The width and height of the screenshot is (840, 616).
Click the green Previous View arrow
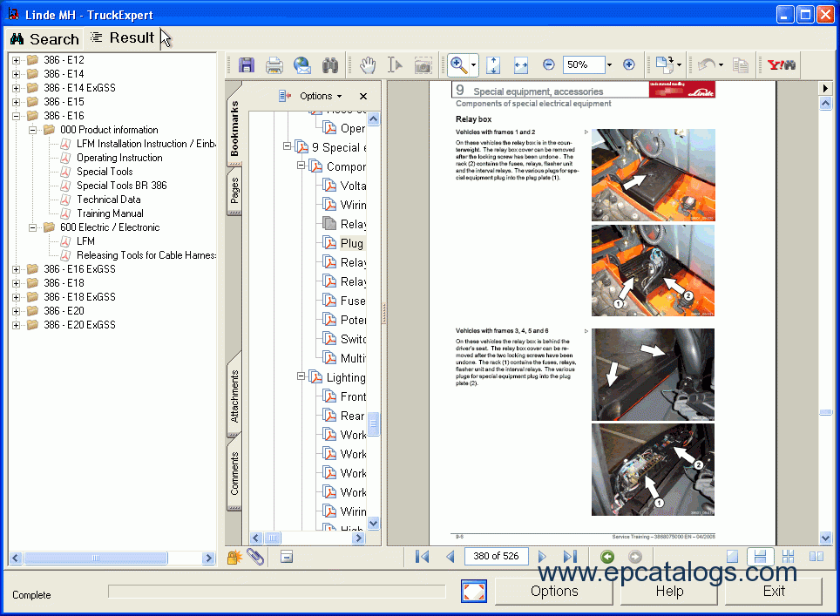[x=607, y=557]
